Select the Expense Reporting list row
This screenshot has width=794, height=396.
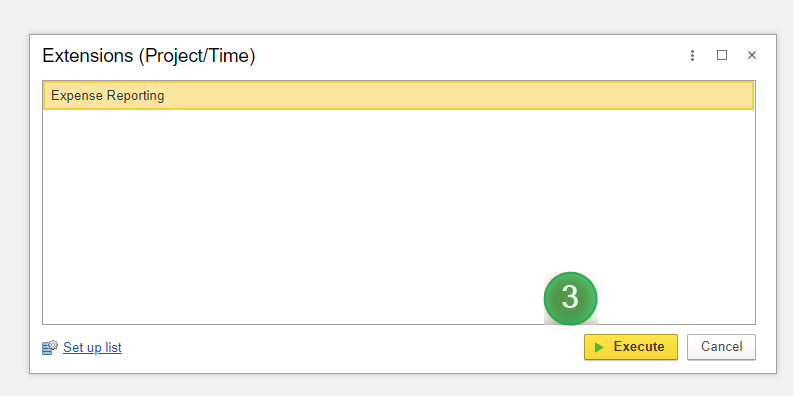point(399,96)
